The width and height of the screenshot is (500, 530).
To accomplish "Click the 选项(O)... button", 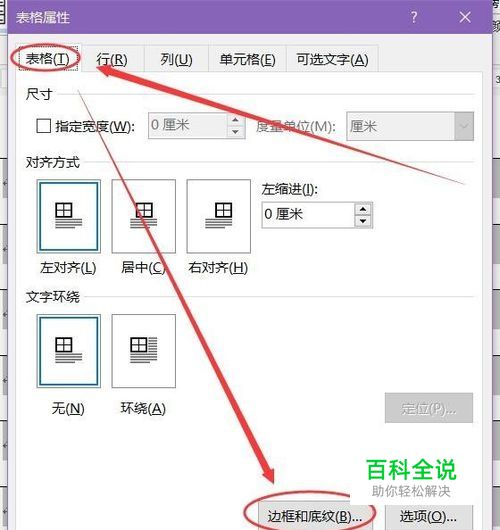I will pyautogui.click(x=428, y=516).
